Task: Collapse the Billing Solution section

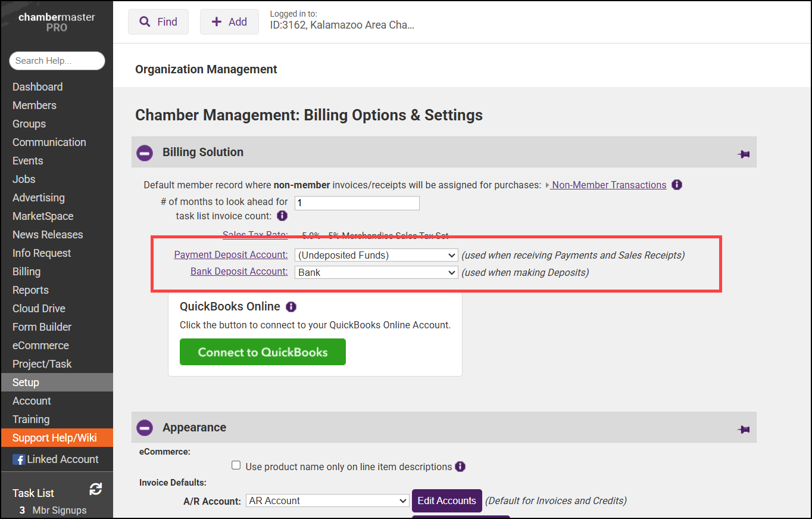Action: click(x=145, y=153)
